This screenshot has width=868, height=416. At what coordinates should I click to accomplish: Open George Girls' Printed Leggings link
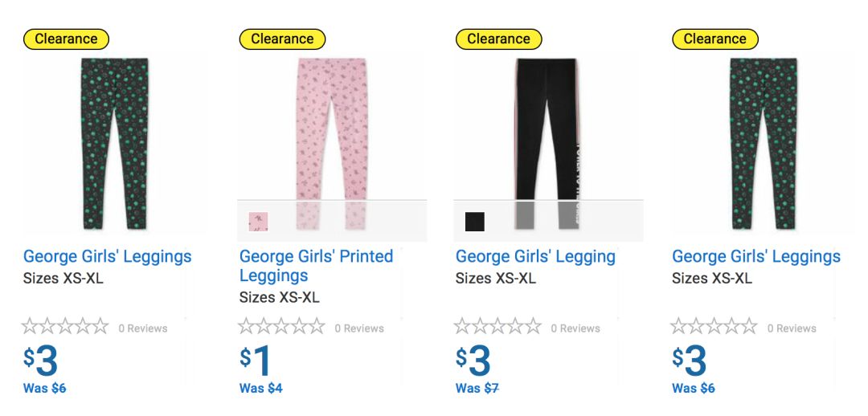click(316, 266)
